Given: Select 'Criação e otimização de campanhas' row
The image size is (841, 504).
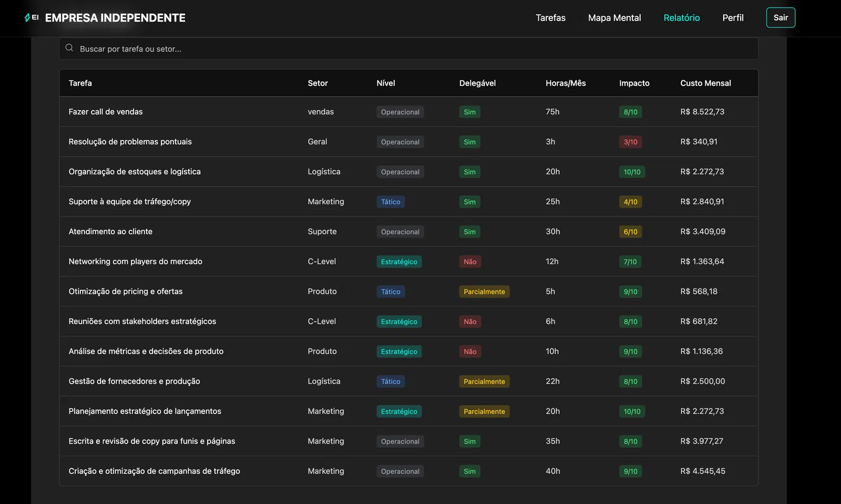Looking at the screenshot, I should click(408, 471).
